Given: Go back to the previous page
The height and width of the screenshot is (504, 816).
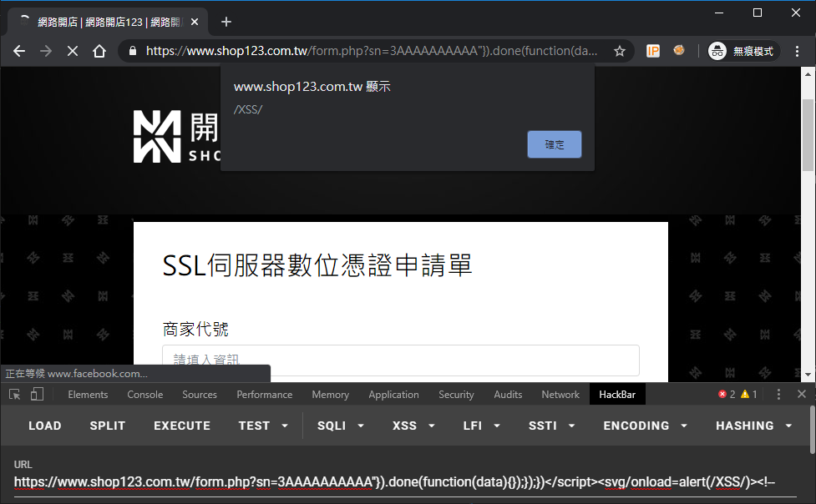Looking at the screenshot, I should (19, 51).
